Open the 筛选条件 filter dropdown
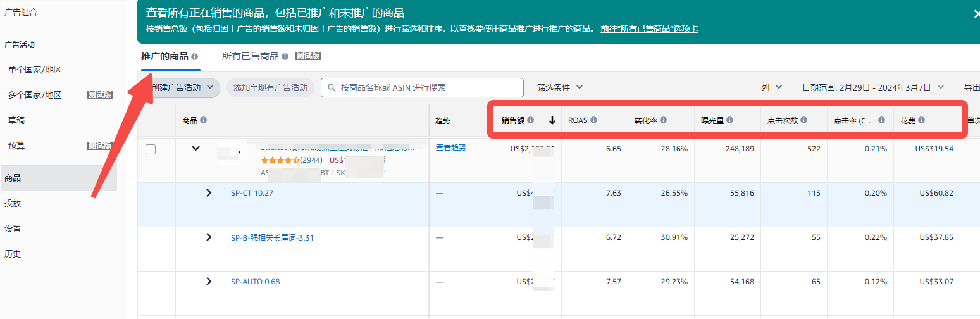980x319 pixels. click(x=559, y=87)
